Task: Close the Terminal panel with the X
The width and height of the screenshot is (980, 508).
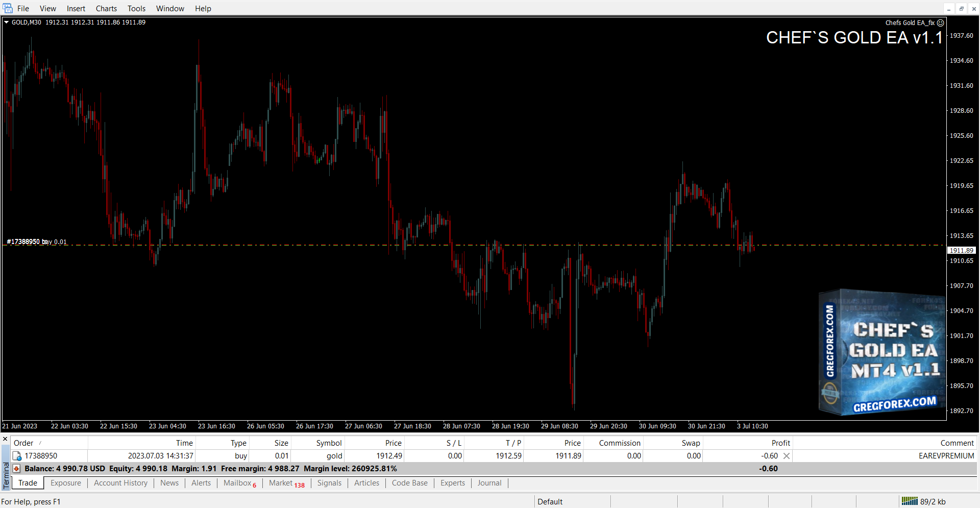Action: pyautogui.click(x=5, y=439)
